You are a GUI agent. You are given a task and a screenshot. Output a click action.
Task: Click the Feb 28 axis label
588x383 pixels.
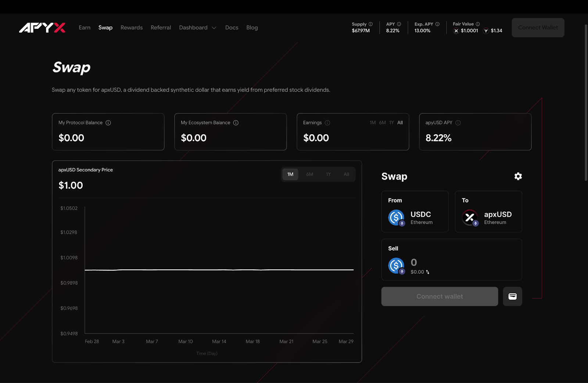(x=92, y=342)
